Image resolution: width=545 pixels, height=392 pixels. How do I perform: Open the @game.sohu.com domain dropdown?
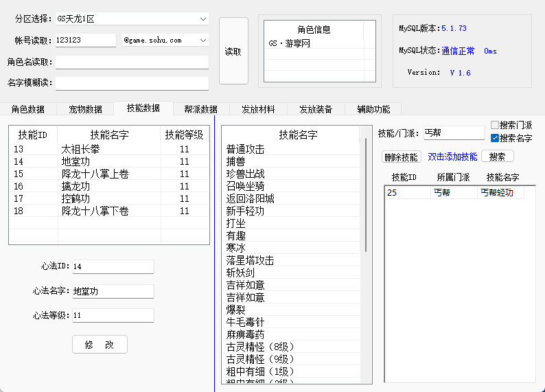pos(202,41)
